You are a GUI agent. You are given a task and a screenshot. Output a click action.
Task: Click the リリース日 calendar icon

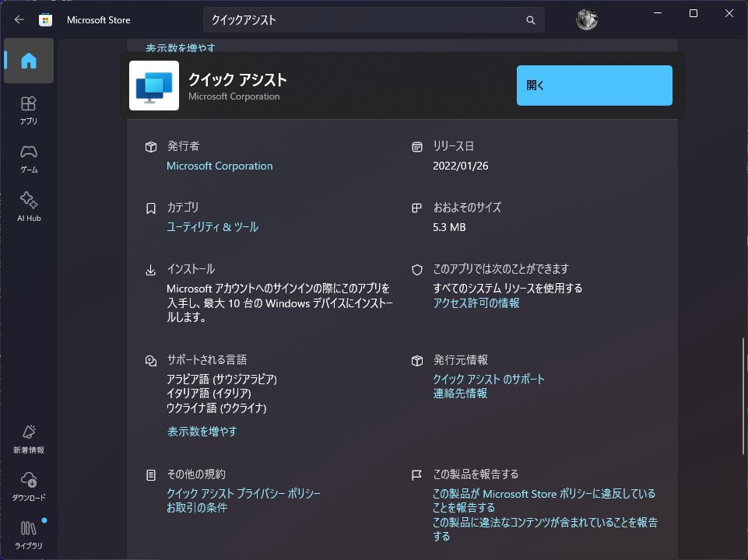click(417, 147)
